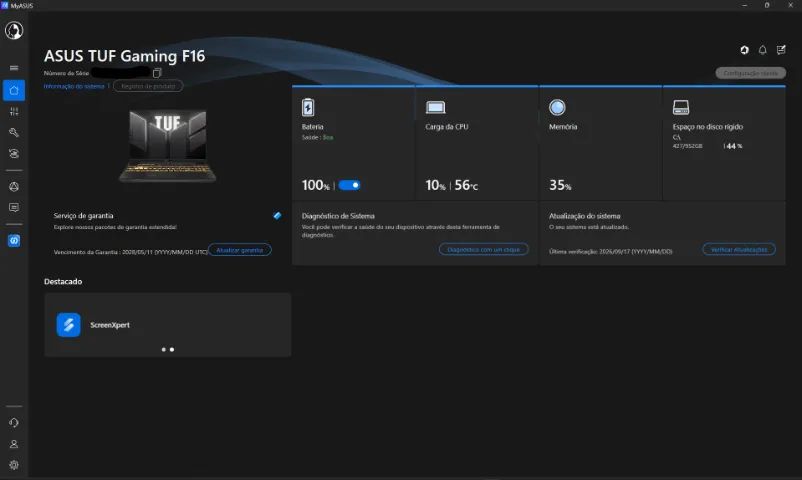Click the 'ASUS TUF Gaming F16' title
The height and width of the screenshot is (480, 802).
click(x=124, y=56)
